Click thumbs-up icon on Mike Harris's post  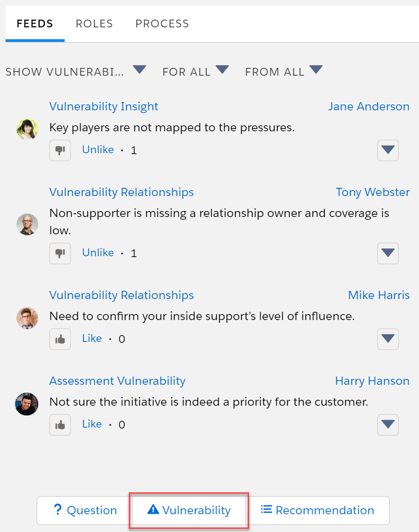tap(60, 339)
